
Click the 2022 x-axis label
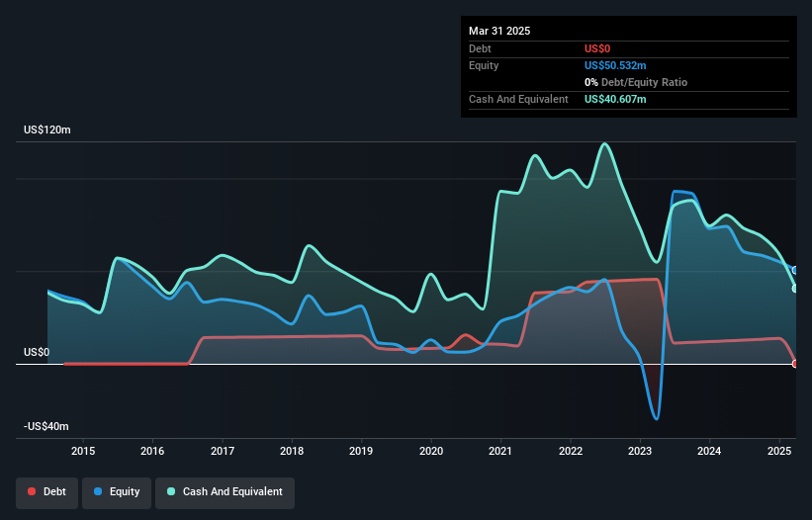[x=570, y=451]
